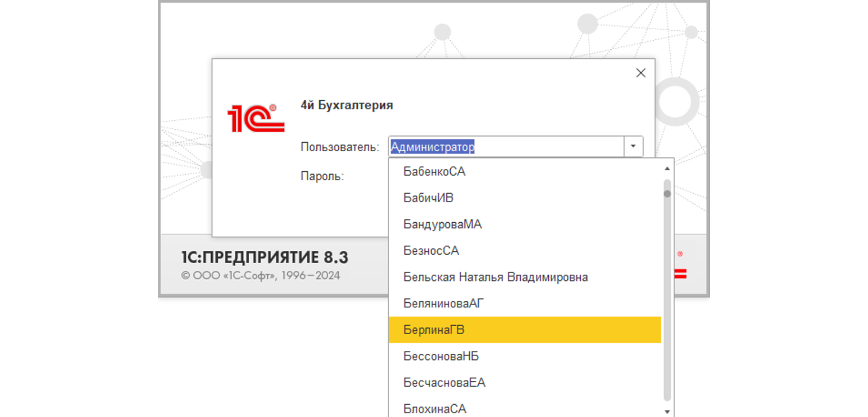Select user БесчасноваЕА
The image size is (868, 417).
tap(444, 383)
